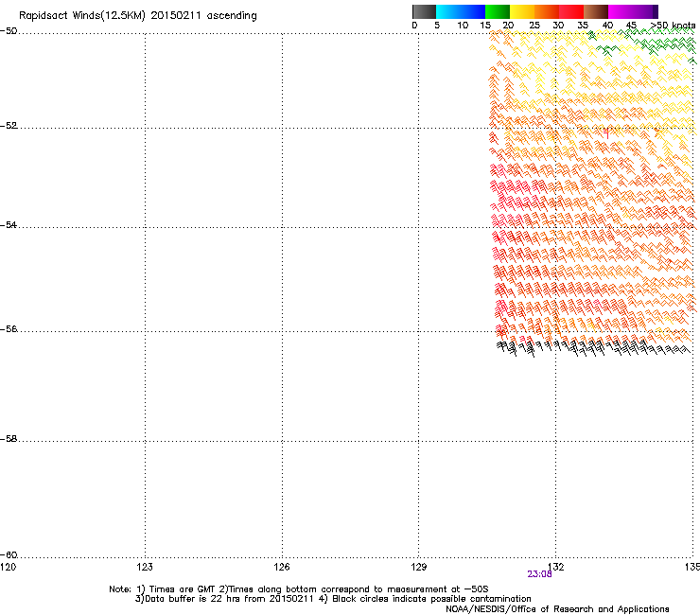Click the legend tick label '45'

pos(631,26)
